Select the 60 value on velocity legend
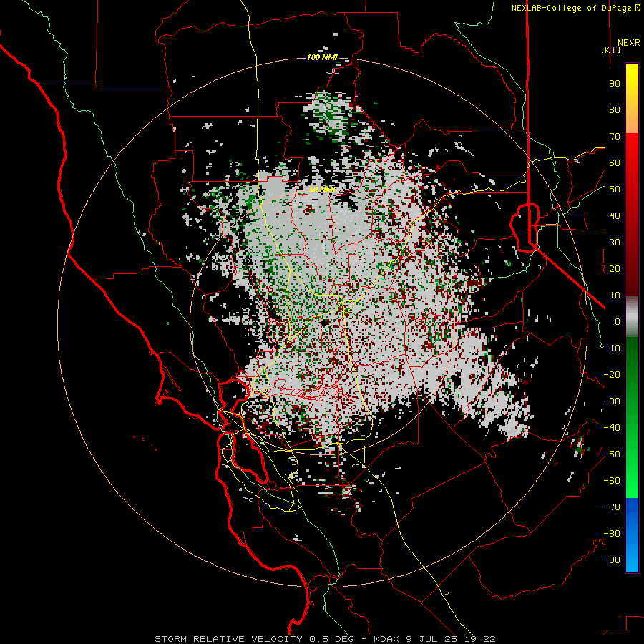The width and height of the screenshot is (644, 644). point(615,163)
